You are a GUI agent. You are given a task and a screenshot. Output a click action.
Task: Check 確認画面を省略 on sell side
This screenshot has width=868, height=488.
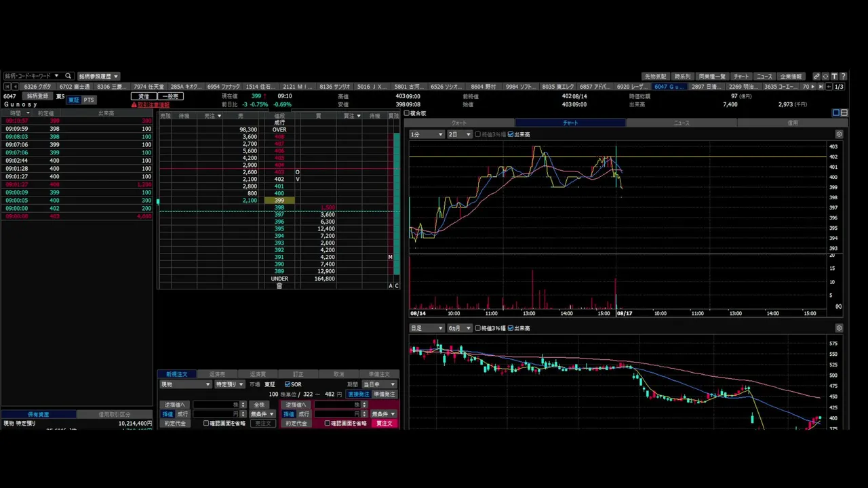click(x=206, y=424)
